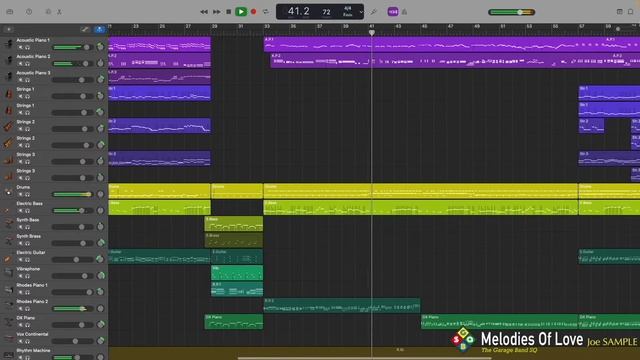Select the Acoustic Piano 3 track icon
The image size is (640, 360).
pos(8,76)
